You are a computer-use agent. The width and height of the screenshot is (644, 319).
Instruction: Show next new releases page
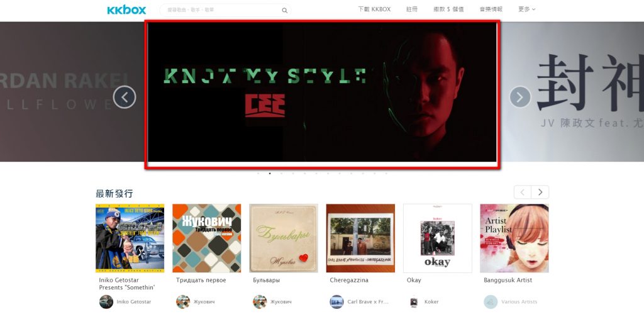pos(540,192)
